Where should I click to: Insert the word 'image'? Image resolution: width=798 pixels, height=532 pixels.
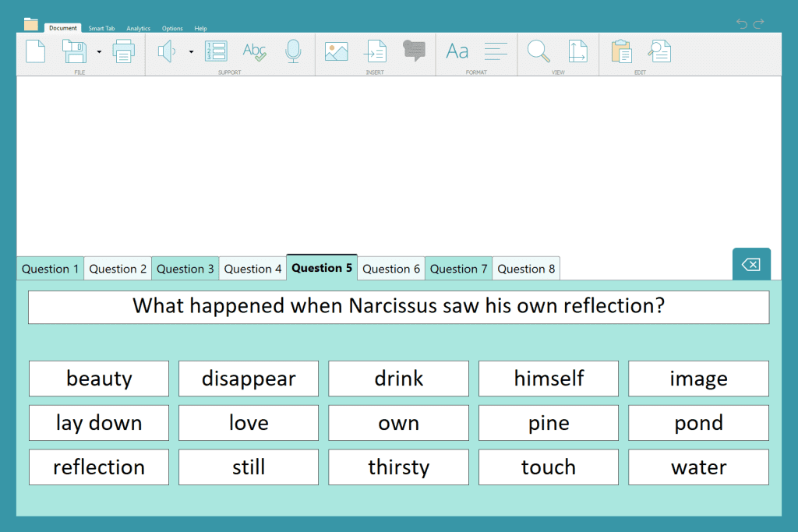point(698,379)
